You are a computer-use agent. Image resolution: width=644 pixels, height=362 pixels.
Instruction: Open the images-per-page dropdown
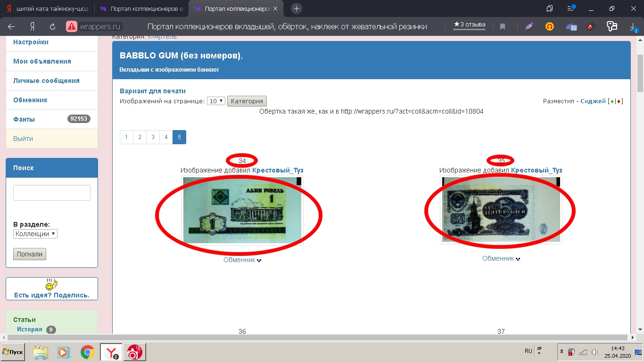point(216,101)
